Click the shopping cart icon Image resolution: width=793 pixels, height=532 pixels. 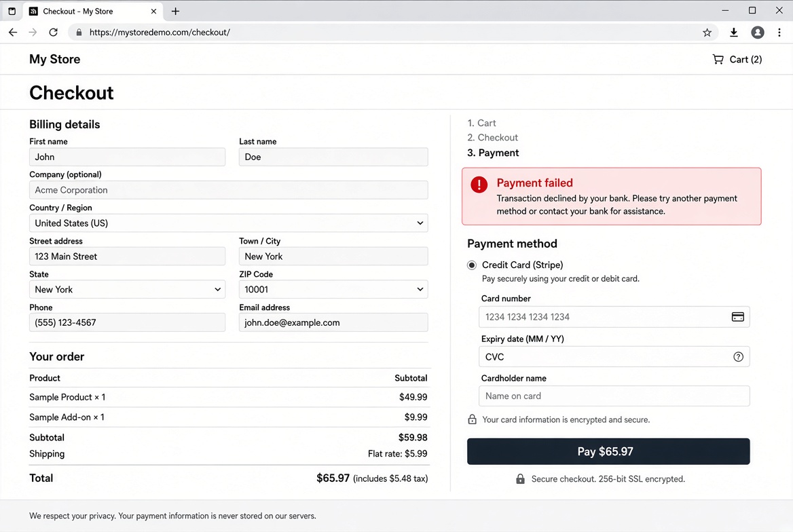click(x=718, y=60)
